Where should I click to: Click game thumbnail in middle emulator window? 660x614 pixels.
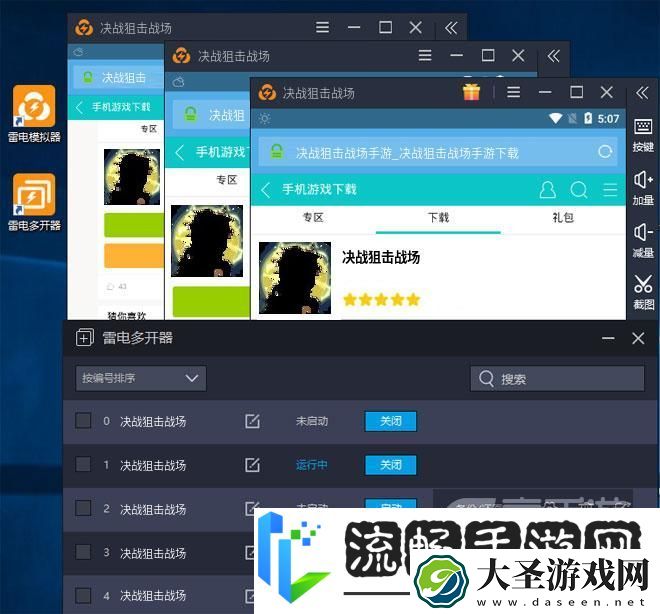point(207,241)
